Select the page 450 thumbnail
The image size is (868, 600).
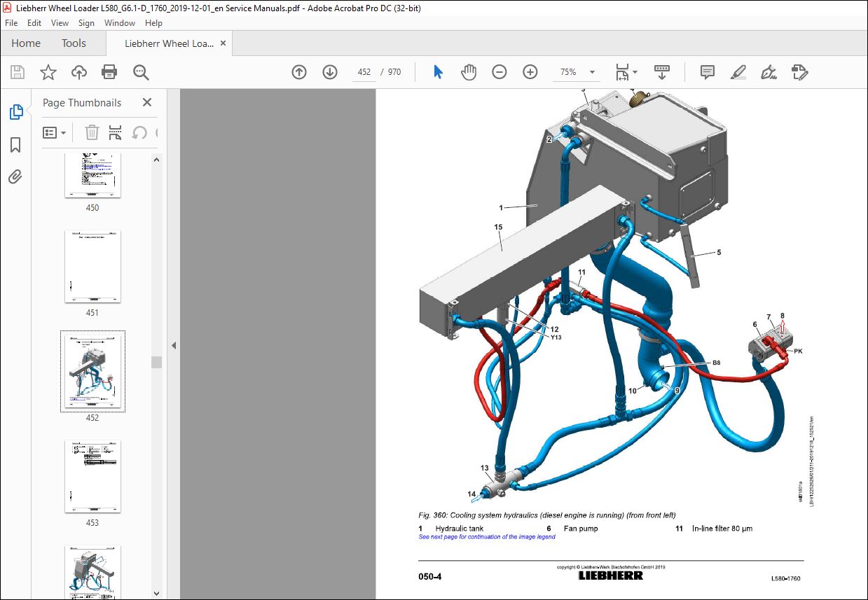click(92, 175)
